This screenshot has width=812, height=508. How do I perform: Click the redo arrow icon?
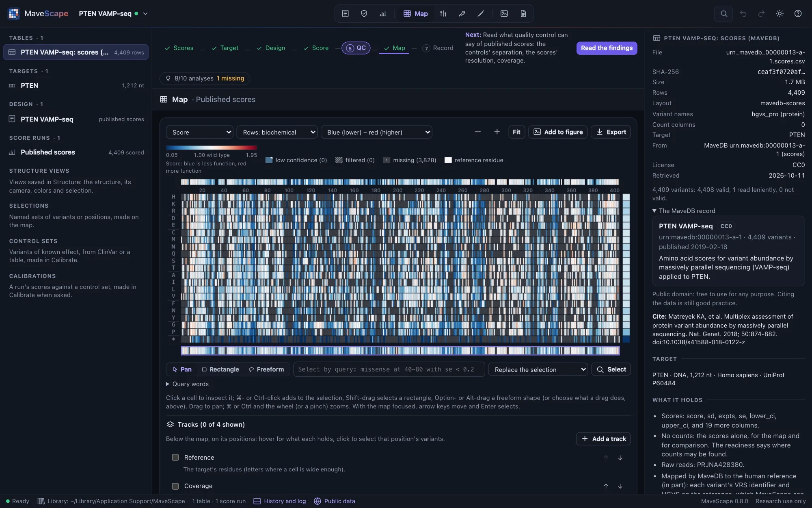761,13
